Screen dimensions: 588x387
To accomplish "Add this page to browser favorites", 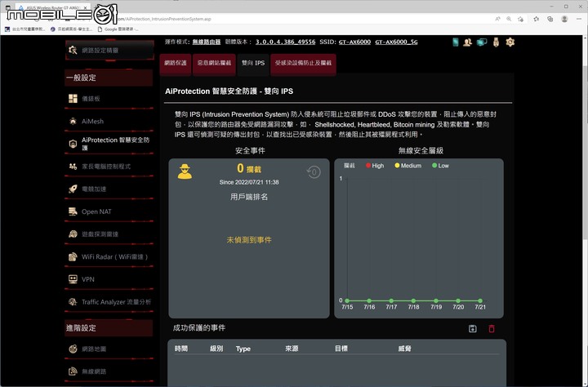I will [520, 19].
